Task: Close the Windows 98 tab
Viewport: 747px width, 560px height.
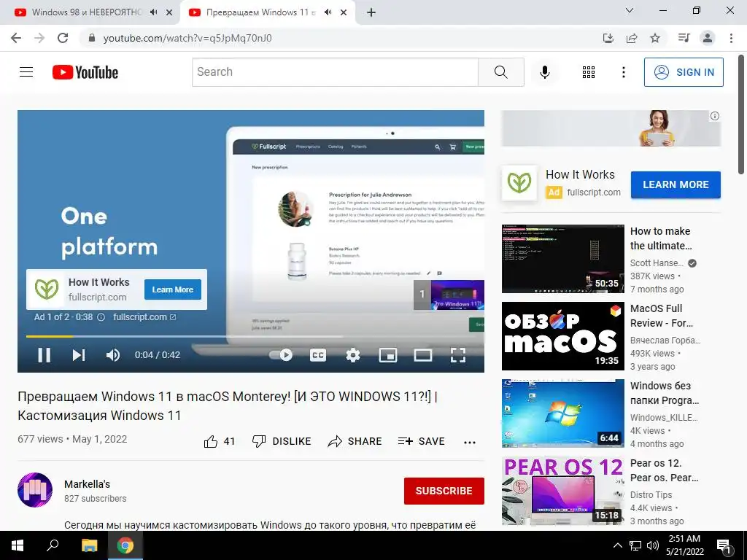Action: [169, 12]
